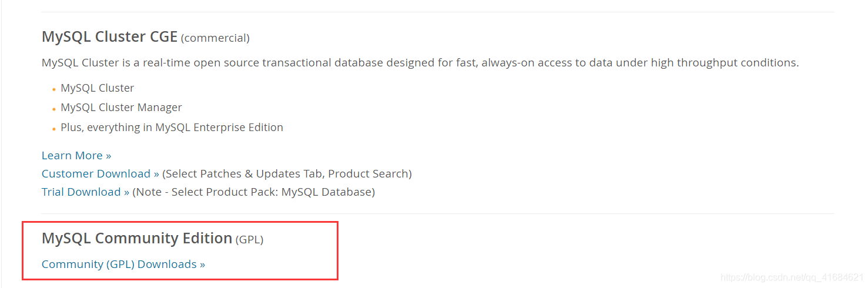Viewport: 868px width, 288px height.
Task: Click the MySQL Cluster description paragraph
Action: coord(420,63)
